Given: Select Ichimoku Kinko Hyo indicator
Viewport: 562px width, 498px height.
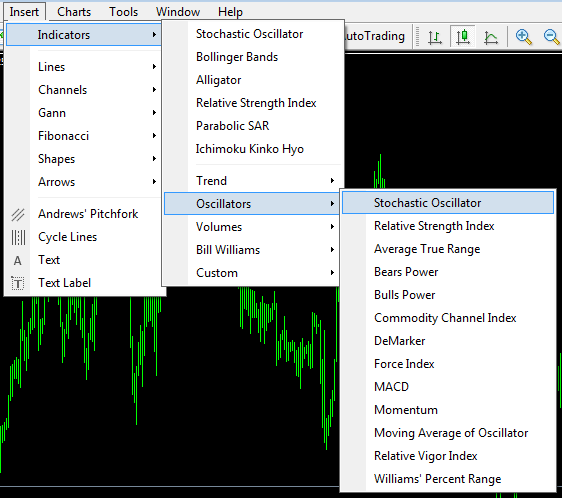Looking at the screenshot, I should point(251,149).
